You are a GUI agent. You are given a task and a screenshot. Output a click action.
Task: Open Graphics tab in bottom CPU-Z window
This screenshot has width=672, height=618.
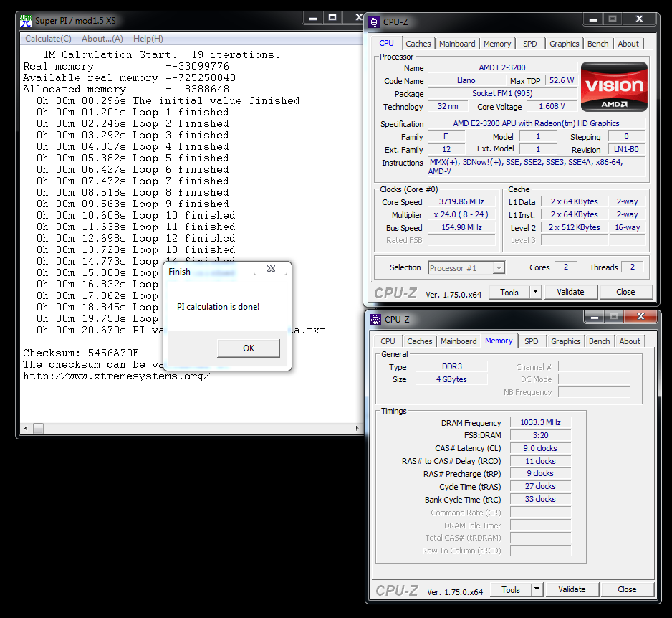(566, 341)
